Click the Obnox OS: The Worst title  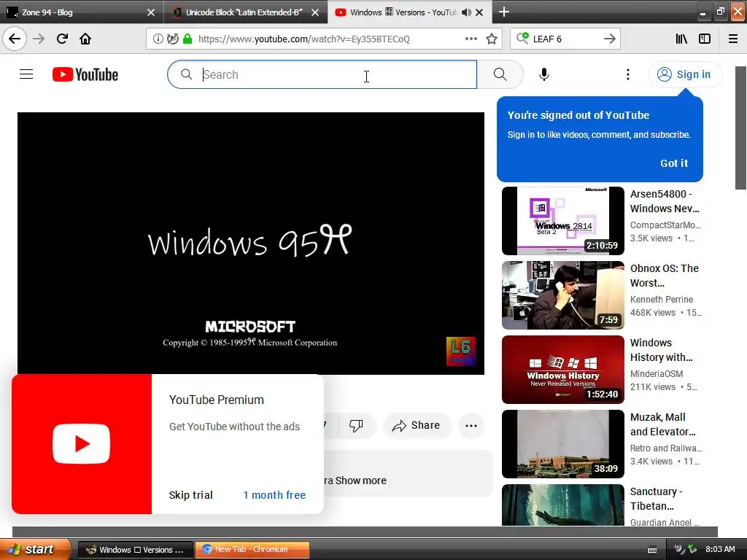click(x=665, y=275)
